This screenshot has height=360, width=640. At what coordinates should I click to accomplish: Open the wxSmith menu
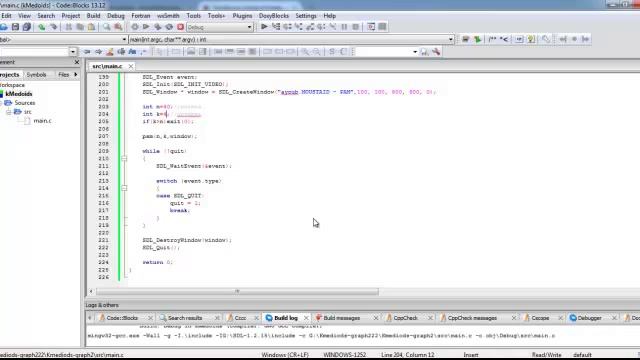click(x=168, y=16)
